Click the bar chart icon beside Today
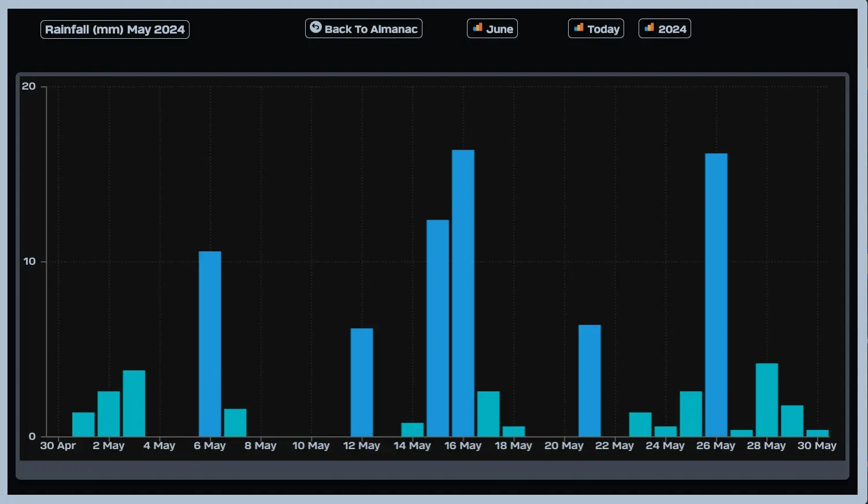Screen dimensions: 868x504 click(578, 28)
